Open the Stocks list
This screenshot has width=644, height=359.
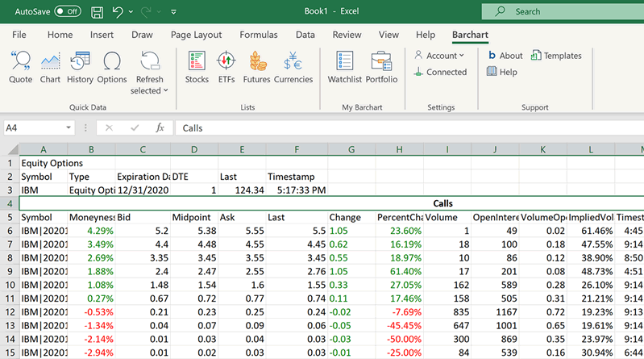click(197, 67)
